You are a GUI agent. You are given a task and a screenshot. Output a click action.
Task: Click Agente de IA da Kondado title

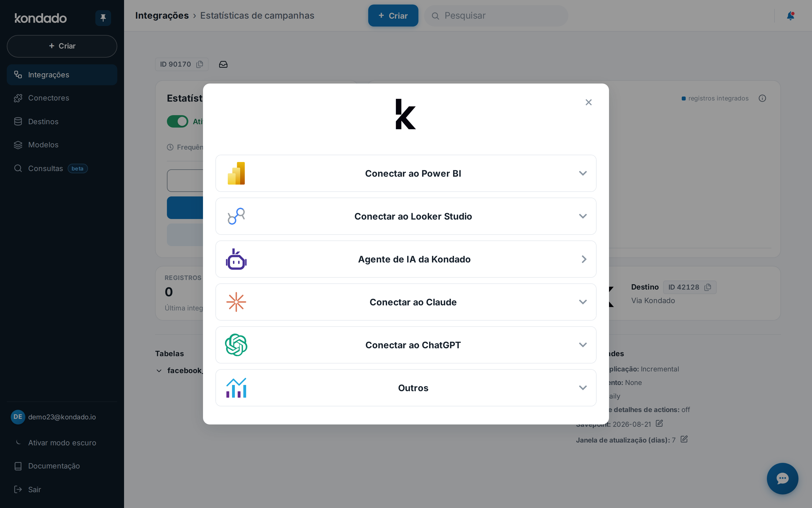(414, 259)
